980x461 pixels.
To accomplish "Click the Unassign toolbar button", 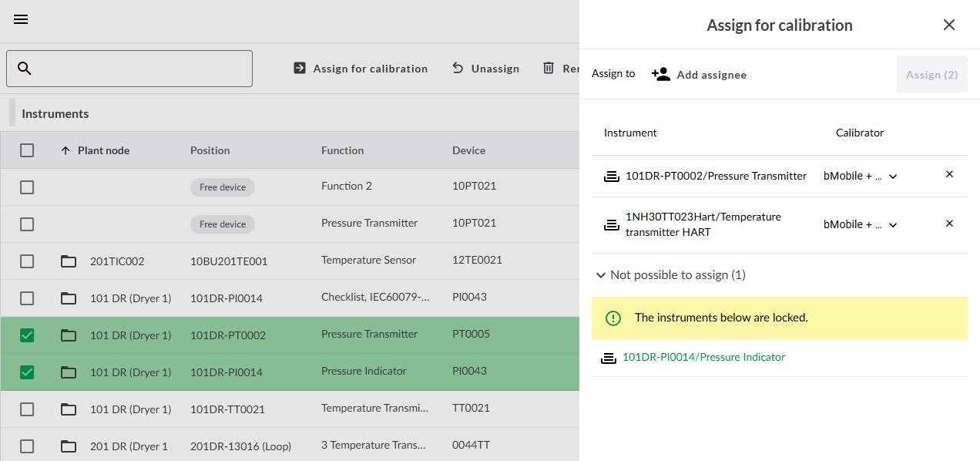I will pyautogui.click(x=485, y=69).
